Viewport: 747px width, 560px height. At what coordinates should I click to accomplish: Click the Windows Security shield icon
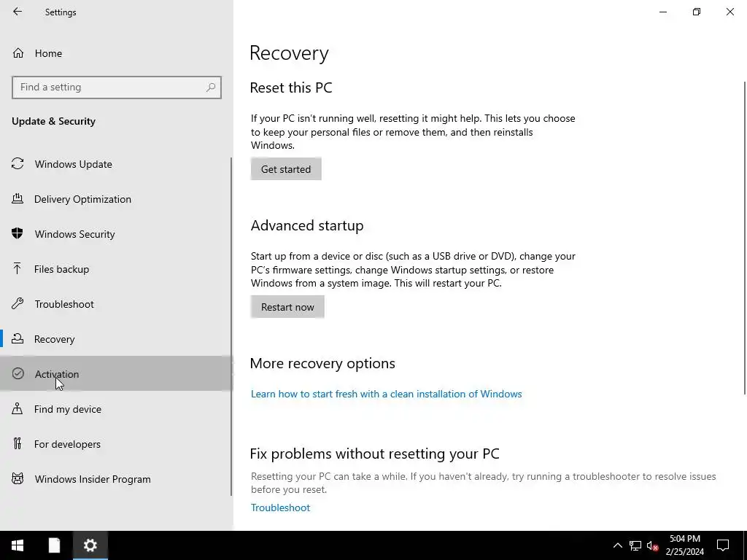point(18,233)
